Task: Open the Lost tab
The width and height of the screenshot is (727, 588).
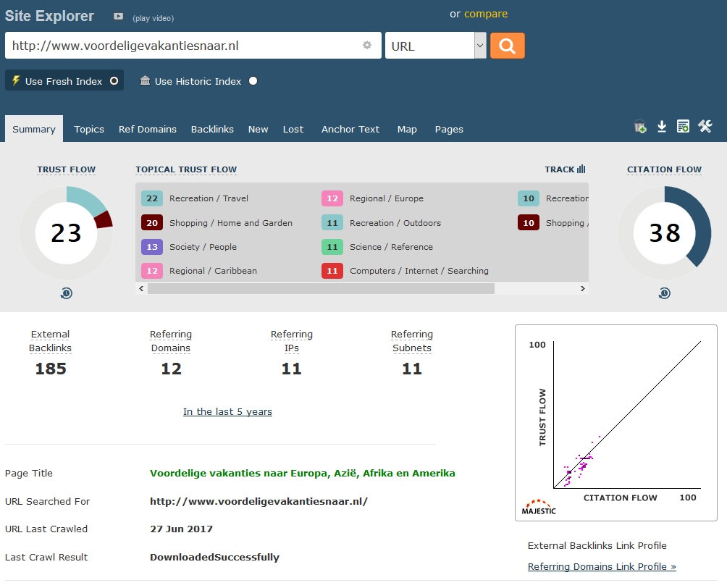Action: [293, 129]
